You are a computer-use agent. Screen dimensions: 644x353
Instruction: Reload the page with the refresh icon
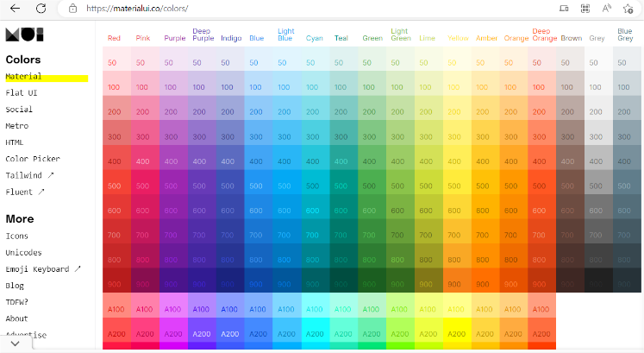[x=41, y=9]
